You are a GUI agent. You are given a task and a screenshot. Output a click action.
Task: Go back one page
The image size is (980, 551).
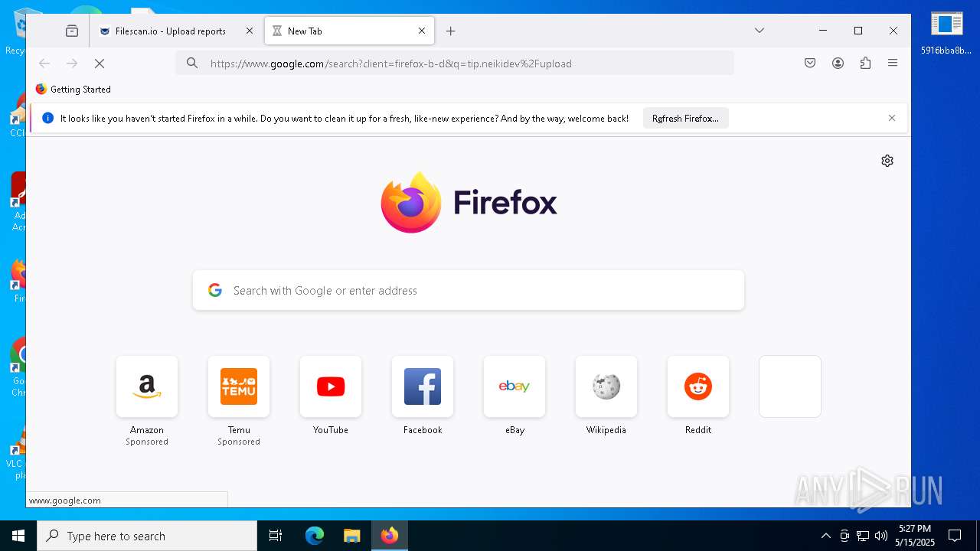(x=44, y=64)
